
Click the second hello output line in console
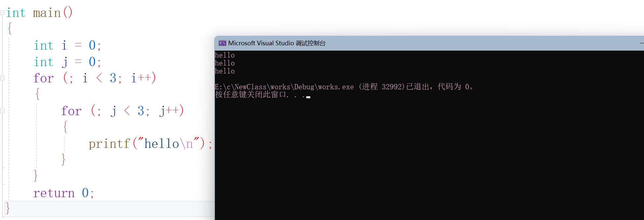point(225,63)
